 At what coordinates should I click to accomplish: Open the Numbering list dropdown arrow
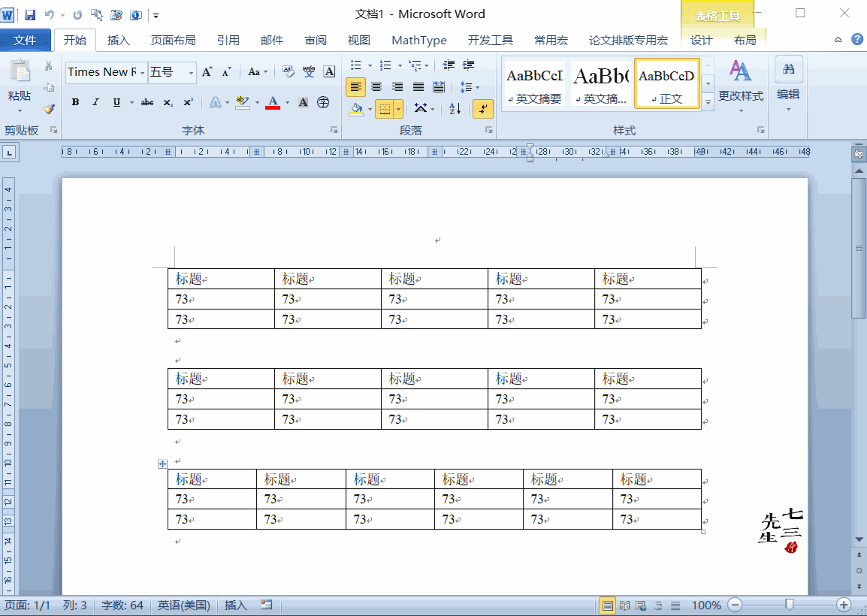(x=400, y=66)
